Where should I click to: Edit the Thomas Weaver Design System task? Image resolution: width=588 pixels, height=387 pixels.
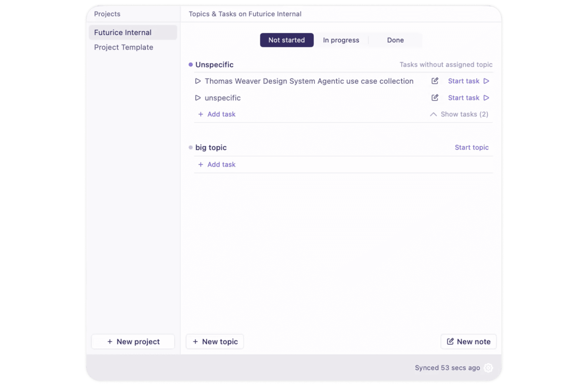point(435,81)
